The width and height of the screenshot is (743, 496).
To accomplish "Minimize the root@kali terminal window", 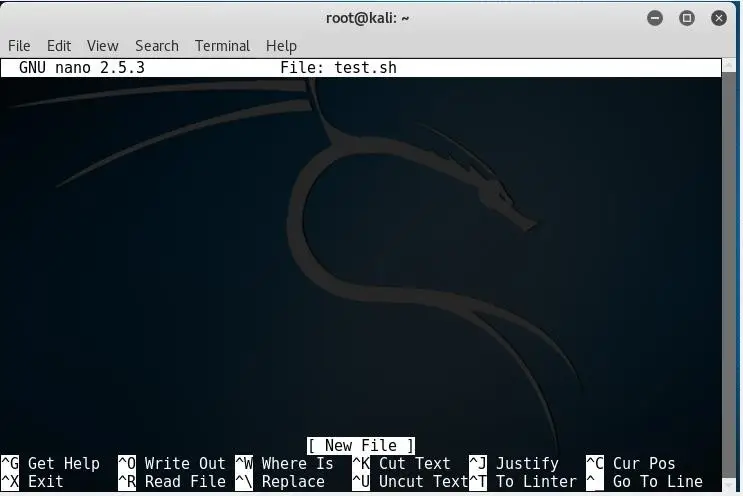I will (x=655, y=18).
